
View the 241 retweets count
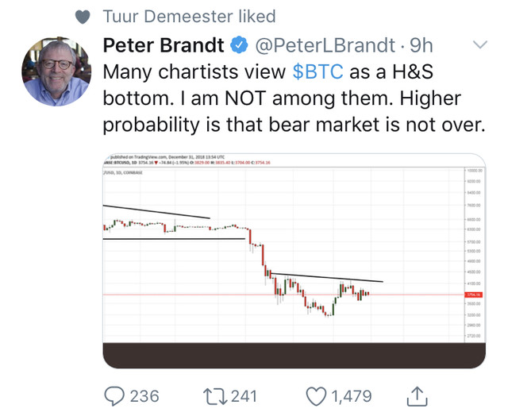pos(244,396)
